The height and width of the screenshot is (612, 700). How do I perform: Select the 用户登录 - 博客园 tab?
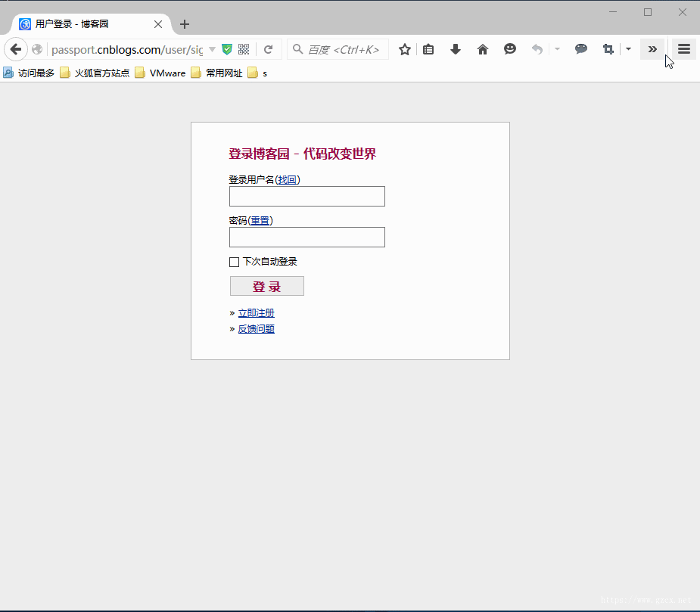click(x=89, y=24)
